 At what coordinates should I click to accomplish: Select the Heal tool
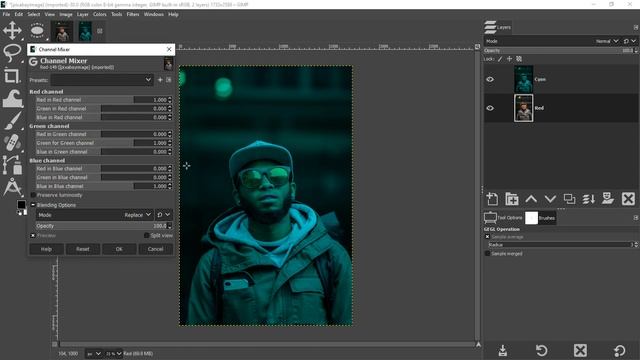click(x=12, y=143)
